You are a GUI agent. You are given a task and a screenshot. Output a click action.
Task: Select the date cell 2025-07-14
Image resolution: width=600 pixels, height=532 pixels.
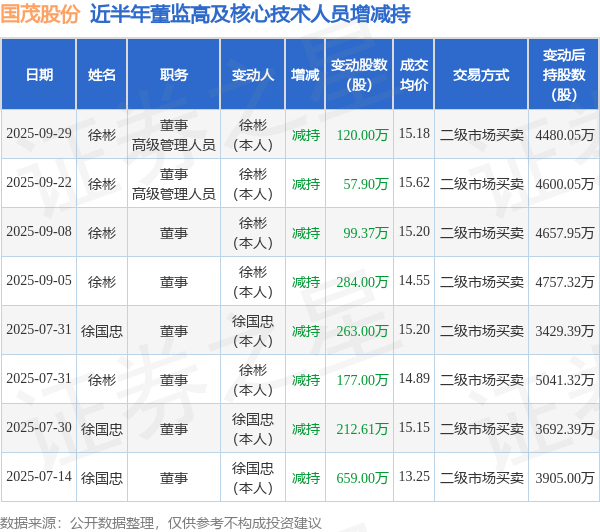tap(39, 477)
